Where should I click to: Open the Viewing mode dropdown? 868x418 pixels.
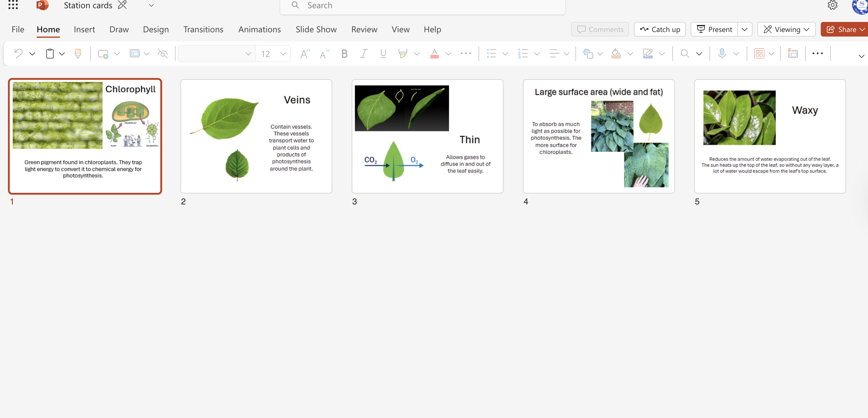(786, 29)
